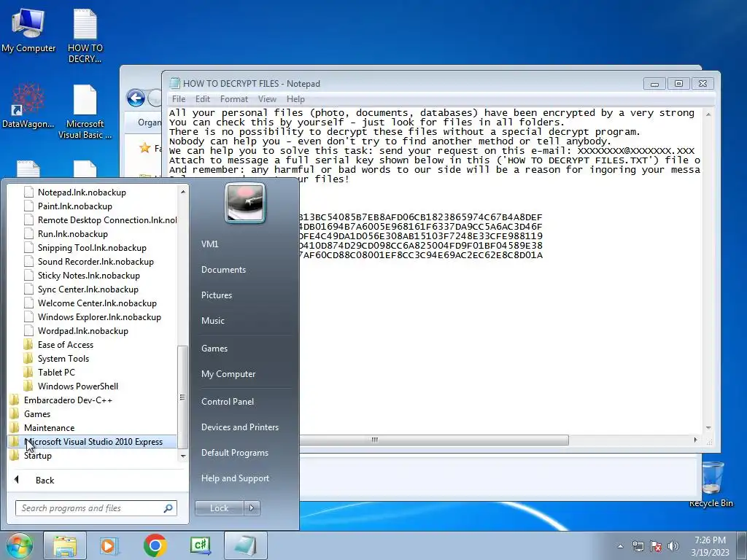Switch to Notepad taskbar button
Screen dimensions: 747x560
point(245,545)
